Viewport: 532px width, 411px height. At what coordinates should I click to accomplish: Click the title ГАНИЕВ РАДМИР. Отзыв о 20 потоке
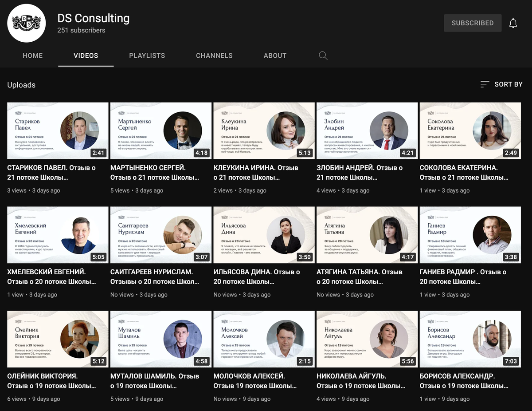pyautogui.click(x=463, y=277)
